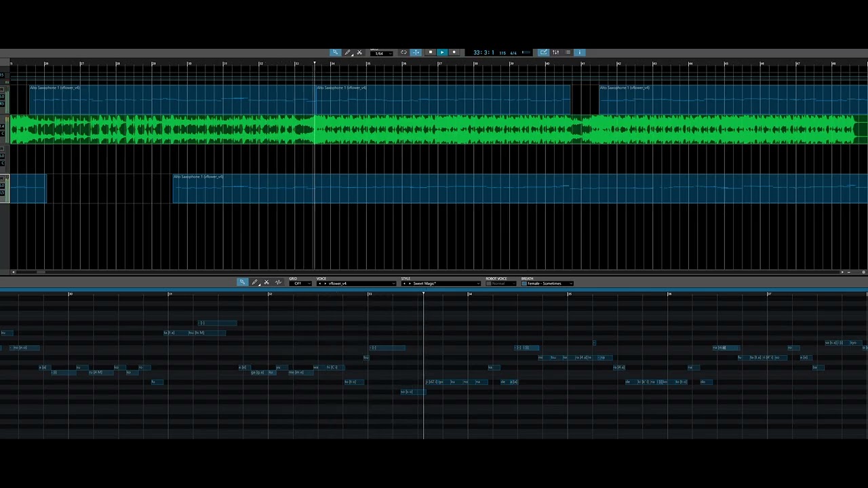Select pencil tool in note editor toolbar

pyautogui.click(x=254, y=282)
